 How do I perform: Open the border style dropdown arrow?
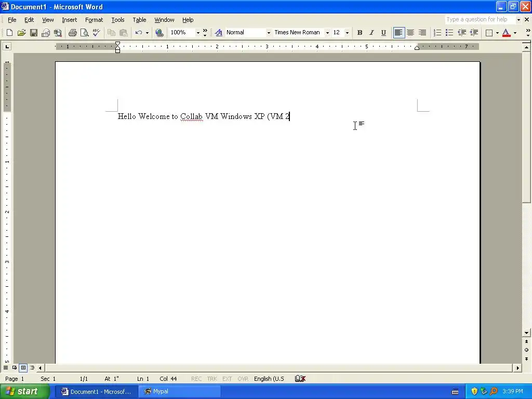pos(497,33)
